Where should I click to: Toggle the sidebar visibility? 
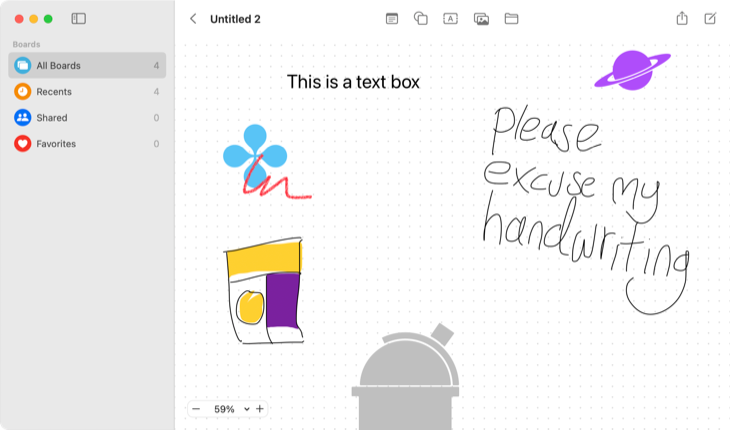coord(79,19)
